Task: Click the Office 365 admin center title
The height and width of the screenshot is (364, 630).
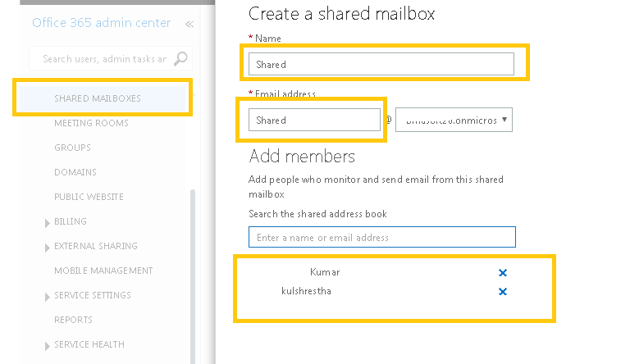Action: click(101, 22)
